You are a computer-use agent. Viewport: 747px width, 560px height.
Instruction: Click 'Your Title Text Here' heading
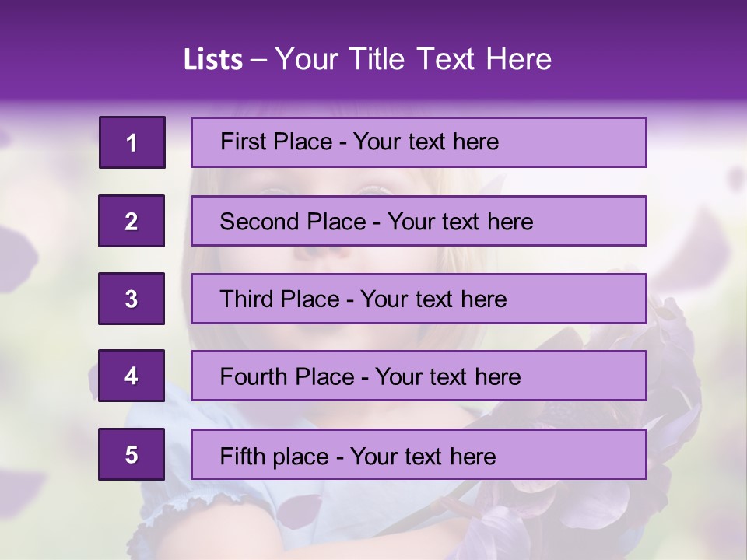tap(413, 59)
